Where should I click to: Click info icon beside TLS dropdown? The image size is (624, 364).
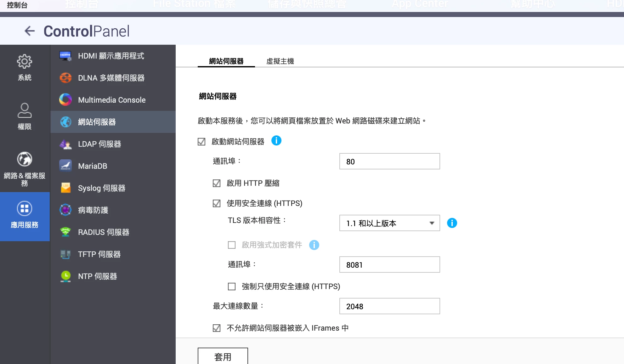click(452, 223)
